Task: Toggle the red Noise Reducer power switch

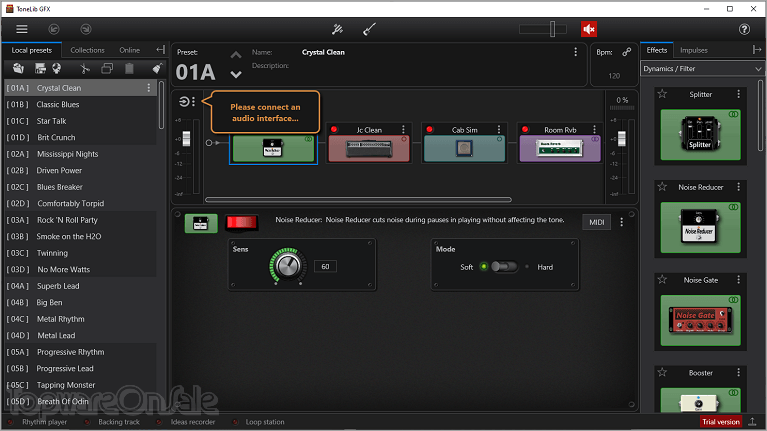Action: click(242, 223)
